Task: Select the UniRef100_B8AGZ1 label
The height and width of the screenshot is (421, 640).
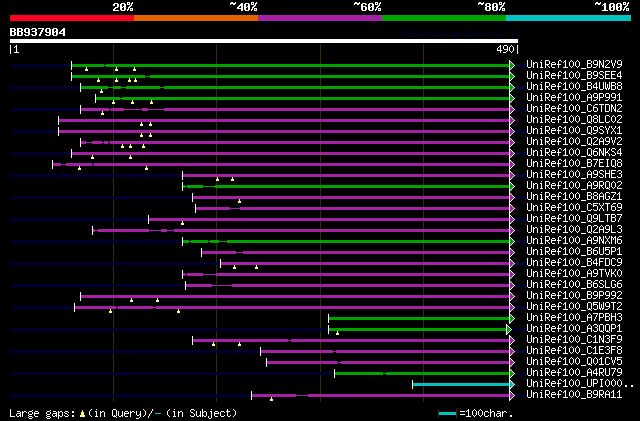Action: click(574, 196)
